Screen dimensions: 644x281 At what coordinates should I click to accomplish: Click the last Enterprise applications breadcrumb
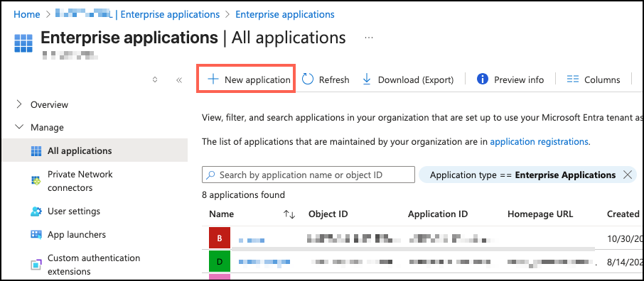(x=285, y=14)
